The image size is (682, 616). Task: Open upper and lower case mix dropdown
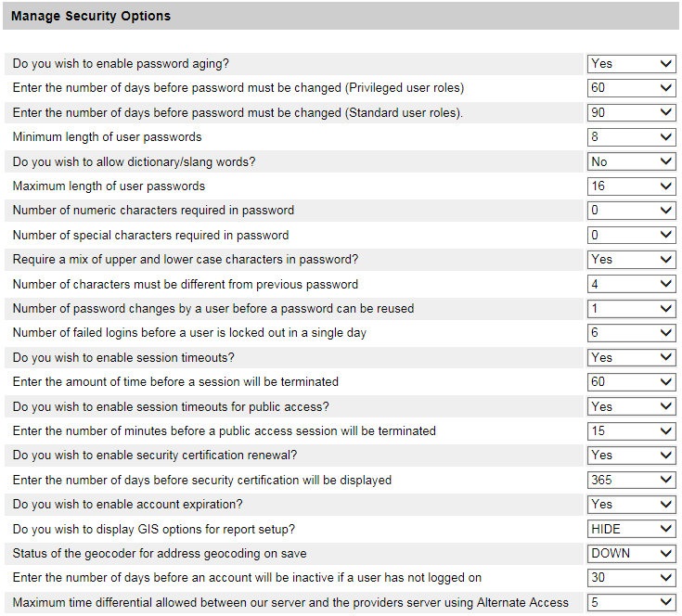pos(632,260)
